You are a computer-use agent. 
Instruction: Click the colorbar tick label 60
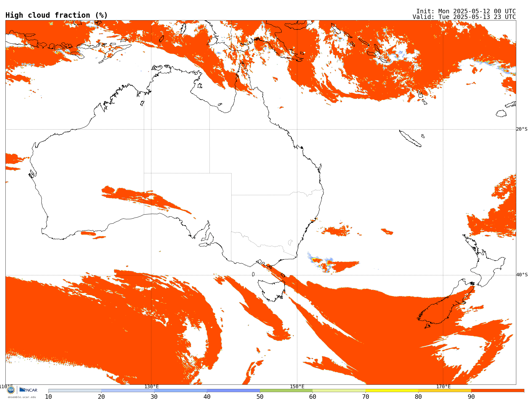point(313,397)
